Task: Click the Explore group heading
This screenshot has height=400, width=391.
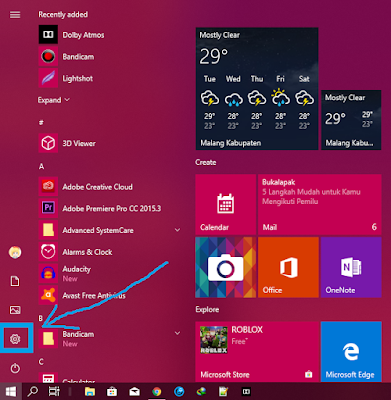Action: (207, 309)
